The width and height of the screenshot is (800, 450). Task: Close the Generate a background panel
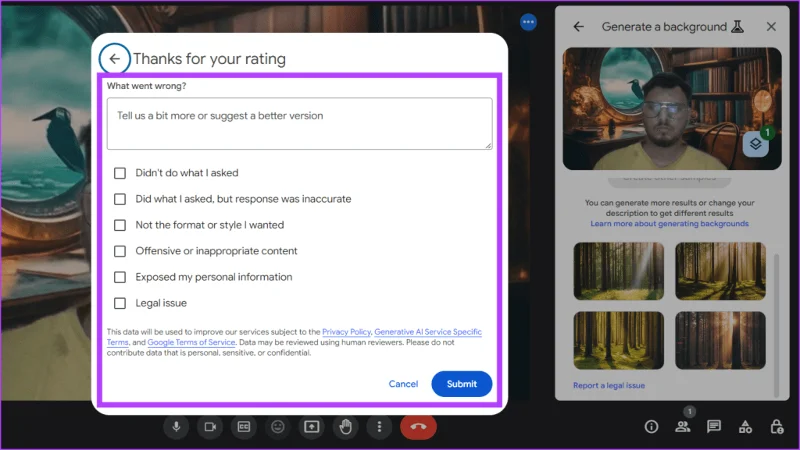(x=771, y=27)
